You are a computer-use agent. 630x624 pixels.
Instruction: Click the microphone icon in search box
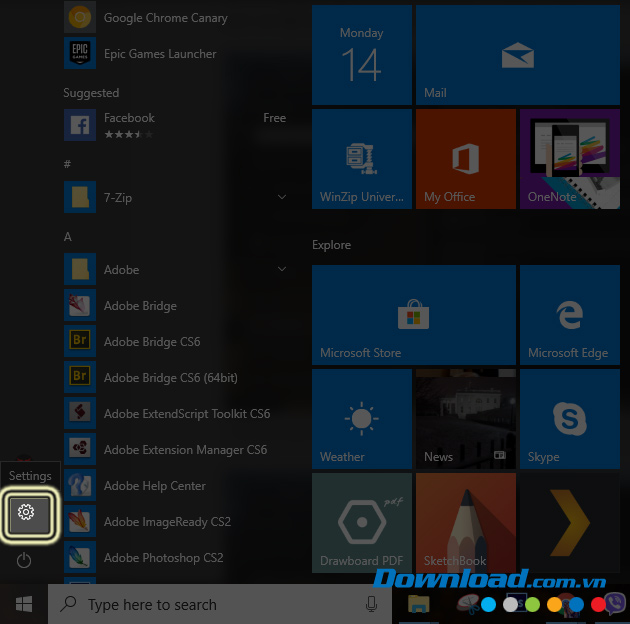click(x=372, y=604)
